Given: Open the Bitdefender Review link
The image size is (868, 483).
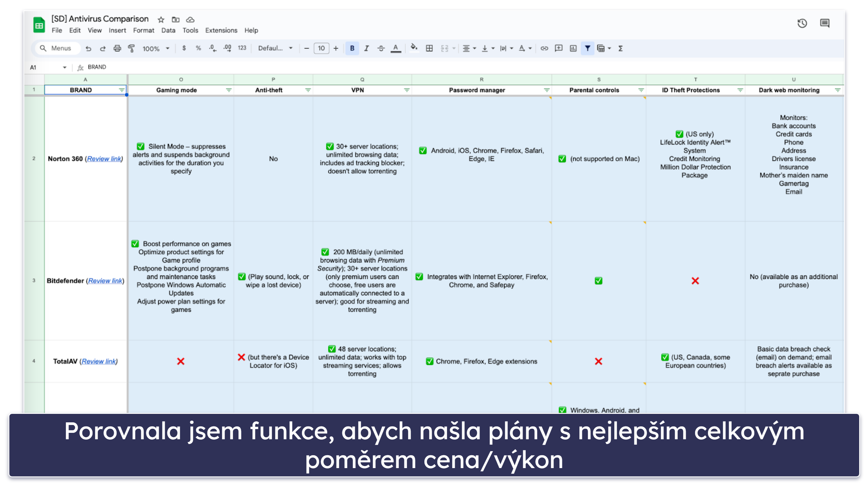Looking at the screenshot, I should [x=105, y=281].
